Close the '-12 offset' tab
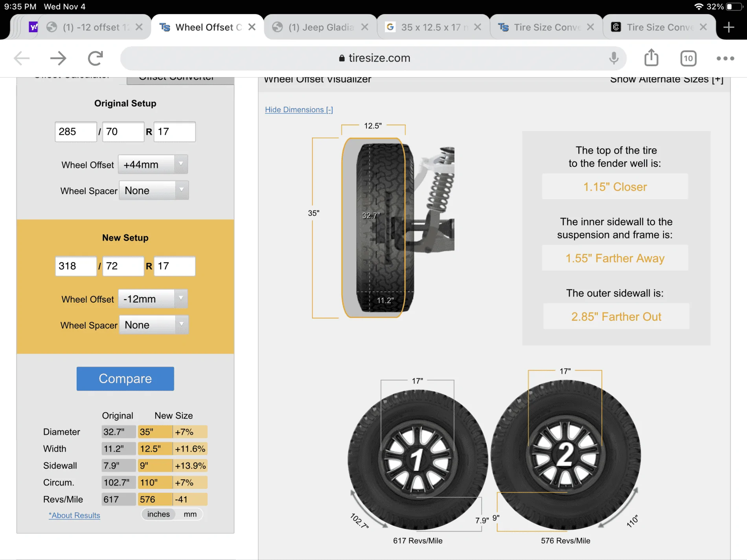This screenshot has height=560, width=747. 139,27
